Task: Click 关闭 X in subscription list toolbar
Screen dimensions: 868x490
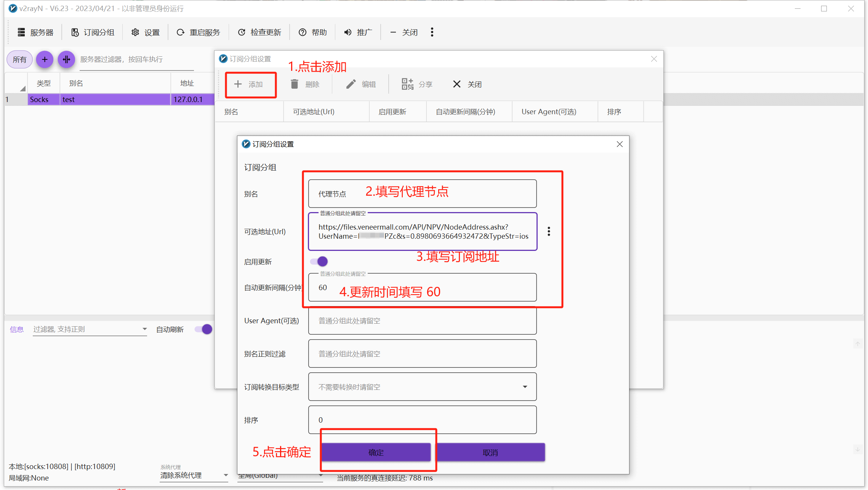Action: tap(467, 84)
